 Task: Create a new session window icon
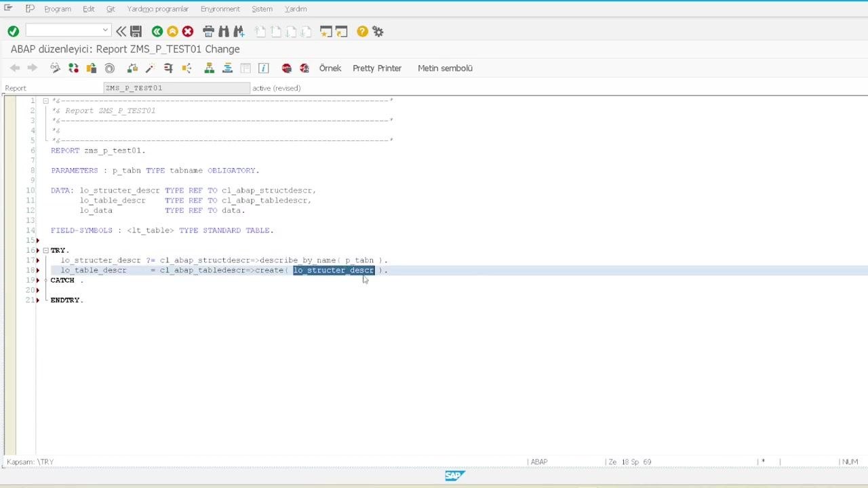tap(325, 31)
